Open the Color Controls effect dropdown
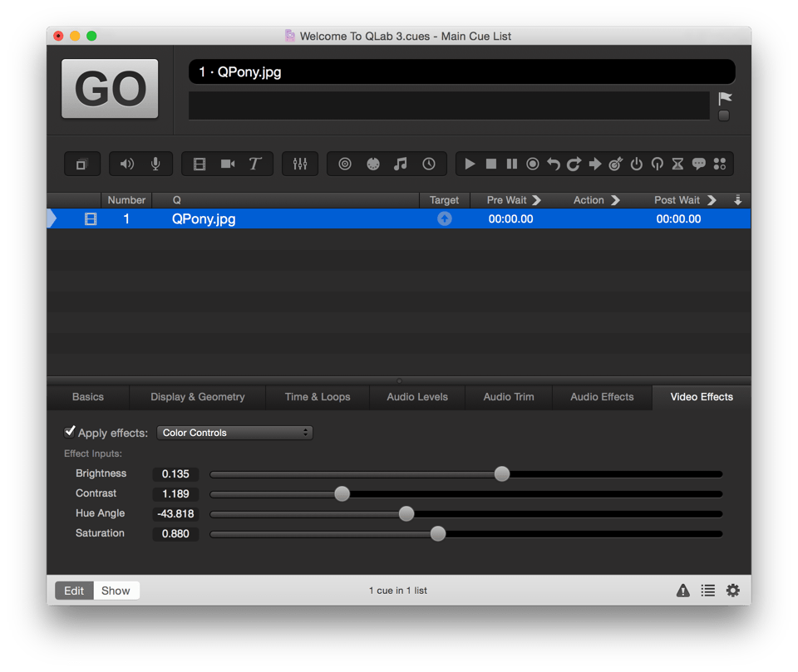The height and width of the screenshot is (672, 798). 235,433
